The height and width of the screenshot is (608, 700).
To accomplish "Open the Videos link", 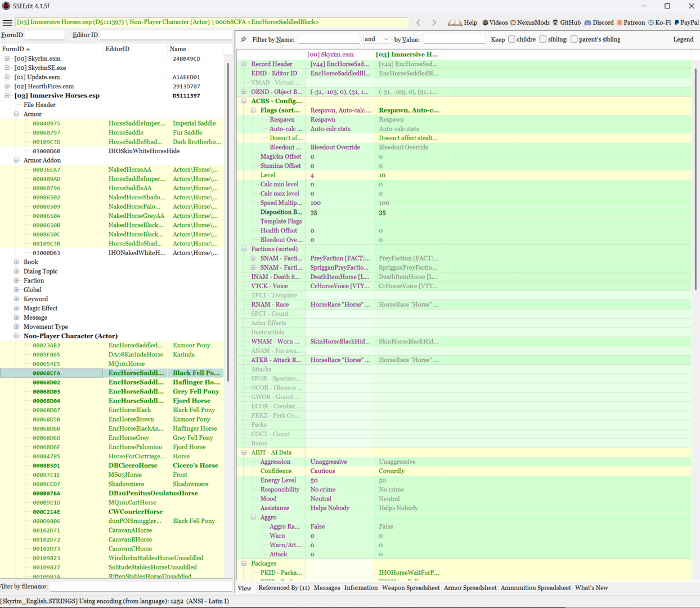I will (x=495, y=23).
